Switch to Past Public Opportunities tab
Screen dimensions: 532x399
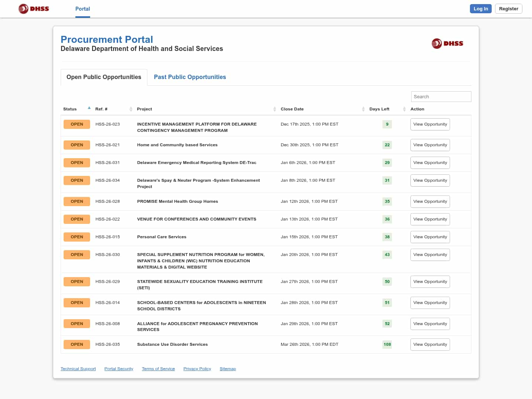pos(190,77)
